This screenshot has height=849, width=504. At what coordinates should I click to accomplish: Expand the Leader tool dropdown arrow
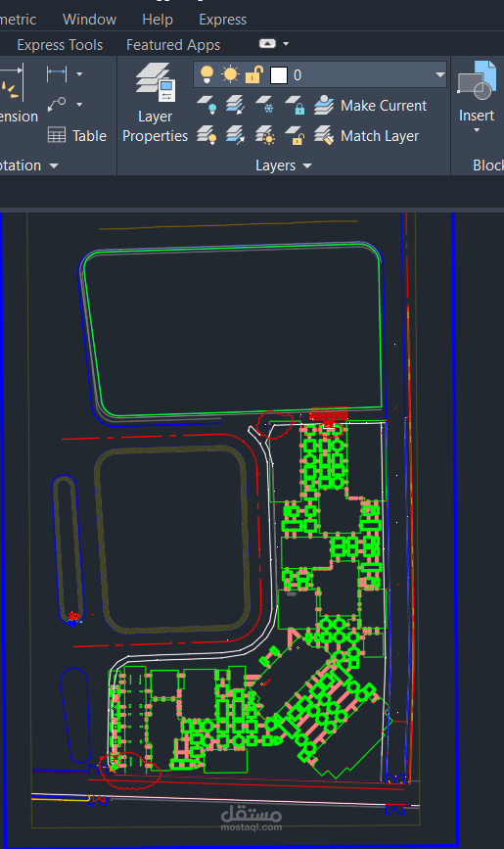[79, 104]
